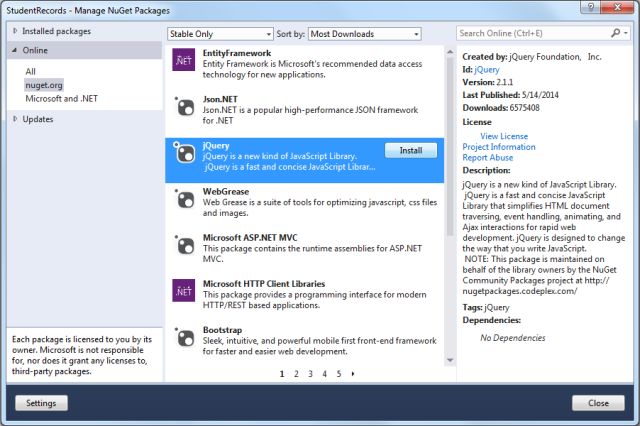Click the Created by jQuery Foundation text

[x=532, y=57]
